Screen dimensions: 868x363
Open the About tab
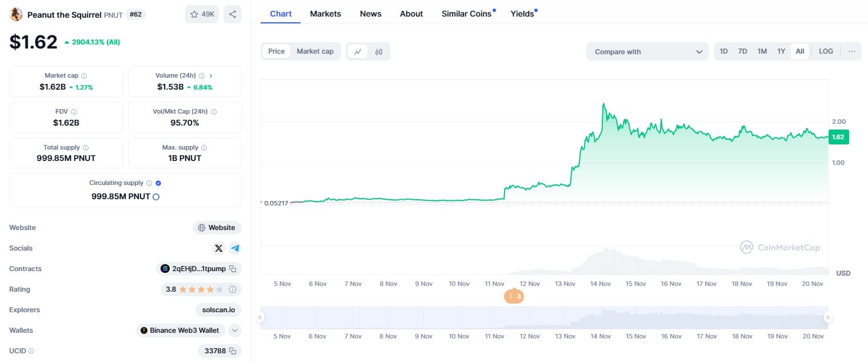coord(411,14)
